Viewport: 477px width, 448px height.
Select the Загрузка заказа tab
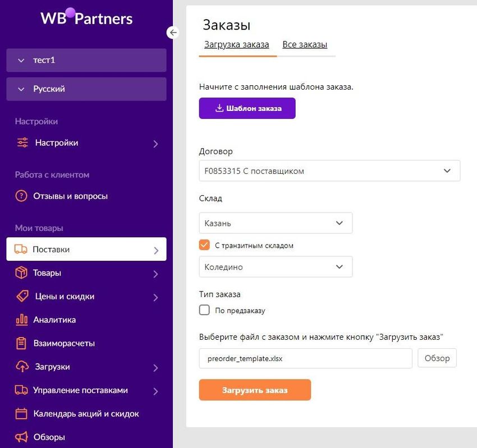237,44
